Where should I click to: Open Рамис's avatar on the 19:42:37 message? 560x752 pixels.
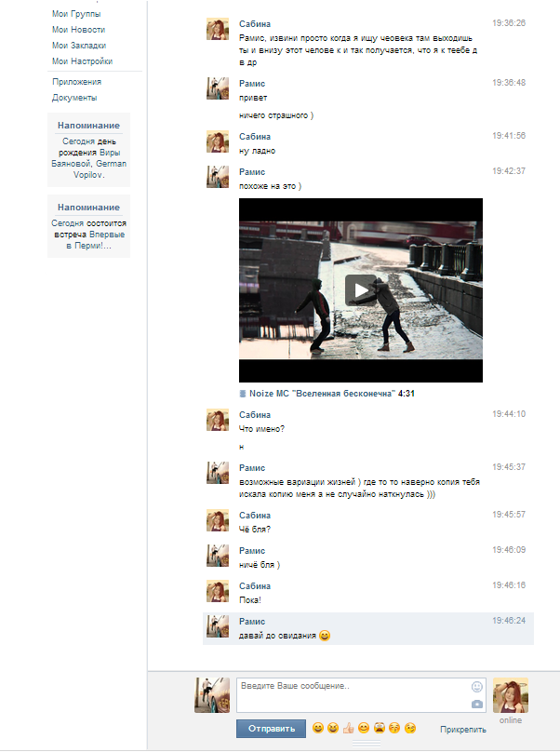coord(218,177)
